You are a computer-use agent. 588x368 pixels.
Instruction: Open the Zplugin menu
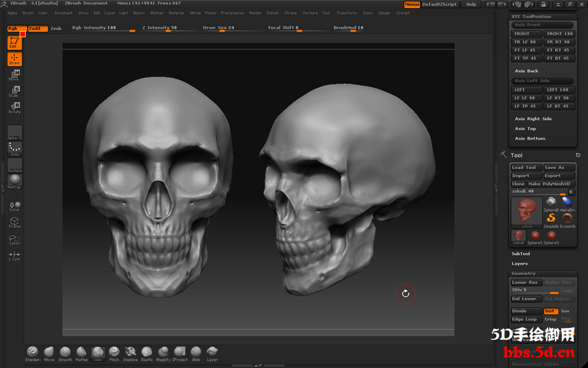(x=384, y=13)
